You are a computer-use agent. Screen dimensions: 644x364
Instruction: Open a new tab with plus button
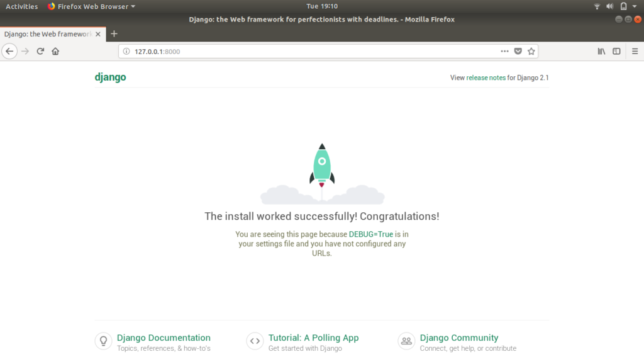(x=114, y=34)
